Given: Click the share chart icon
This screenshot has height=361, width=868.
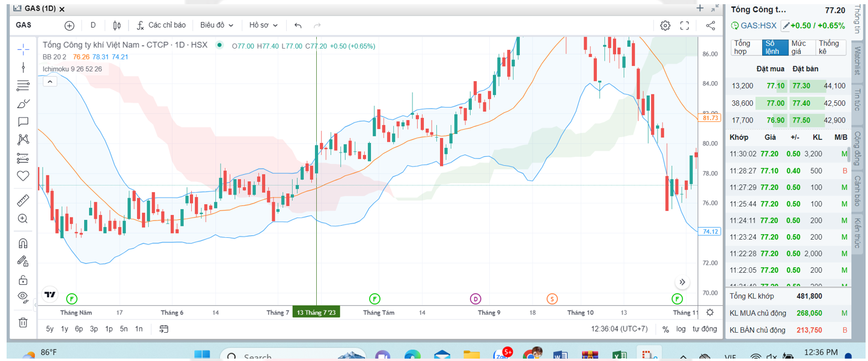Looking at the screenshot, I should [710, 25].
